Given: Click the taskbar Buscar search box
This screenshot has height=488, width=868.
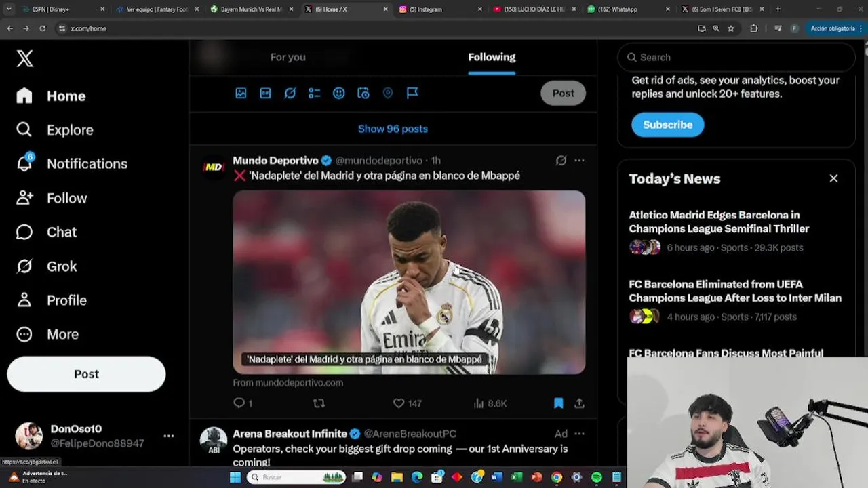Looking at the screenshot, I should pos(297,477).
